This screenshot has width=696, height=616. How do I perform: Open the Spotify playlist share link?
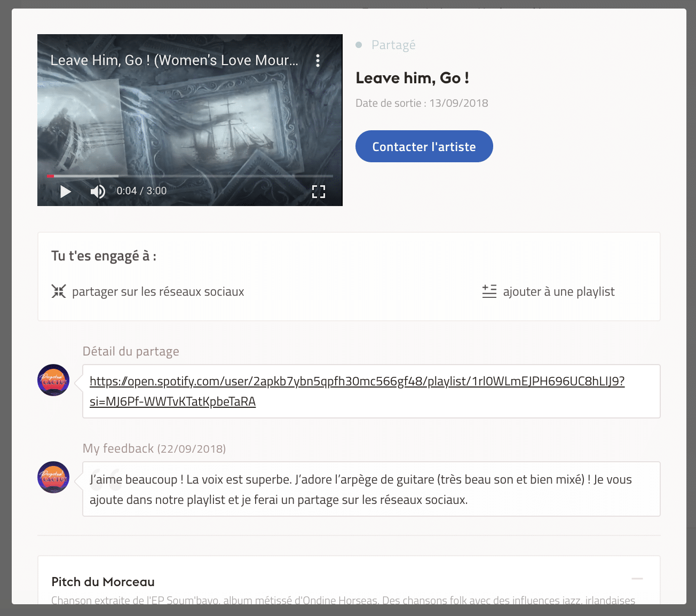(x=357, y=391)
